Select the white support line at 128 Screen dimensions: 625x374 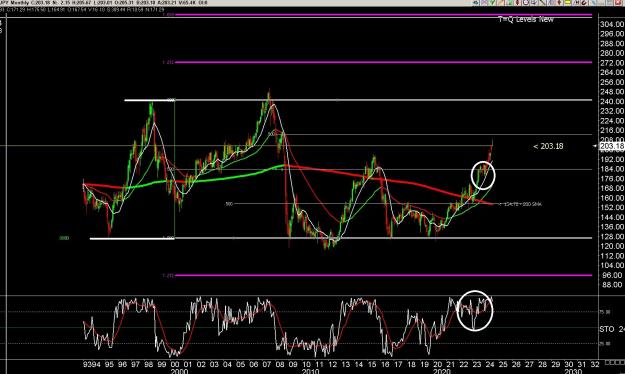(341, 238)
